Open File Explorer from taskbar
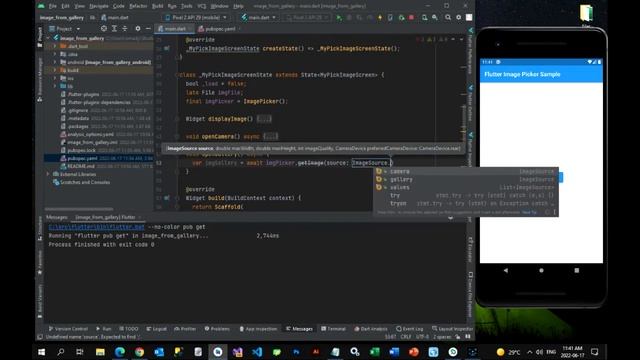640x360 pixels. point(100,351)
